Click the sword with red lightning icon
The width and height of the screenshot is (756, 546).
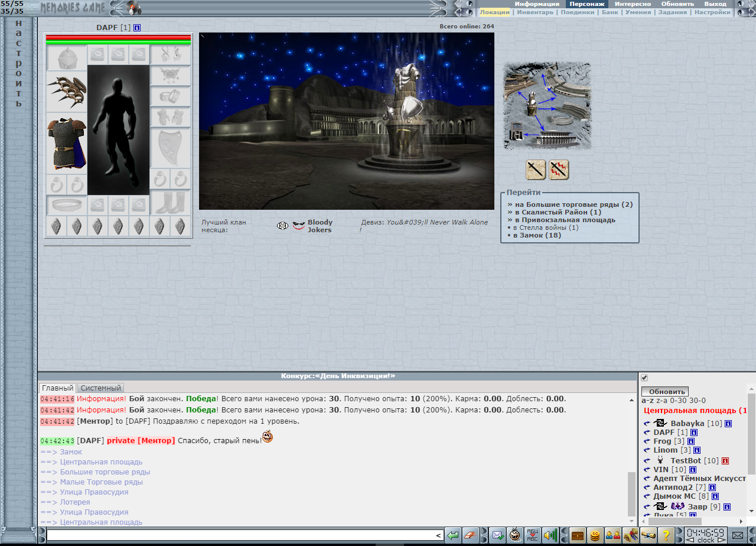tap(559, 170)
